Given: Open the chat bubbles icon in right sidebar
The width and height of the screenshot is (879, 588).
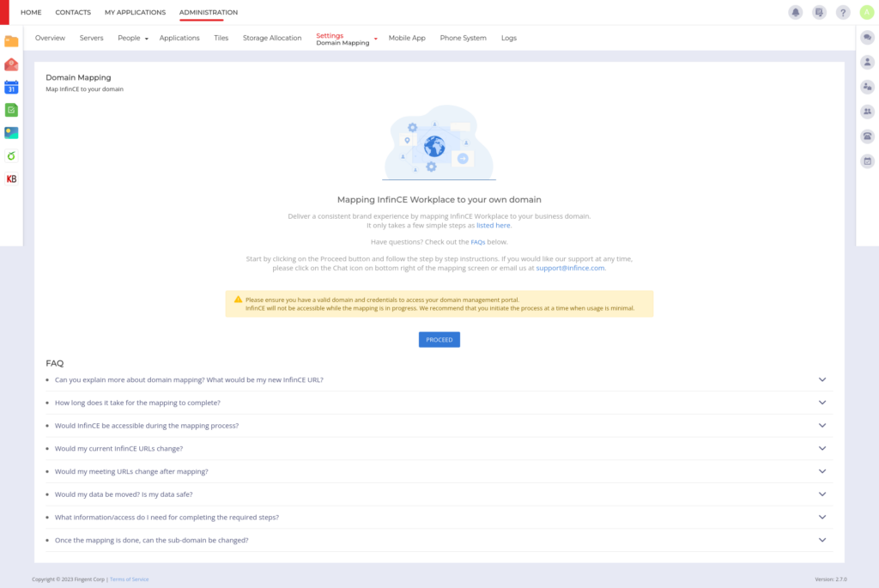Looking at the screenshot, I should [867, 38].
